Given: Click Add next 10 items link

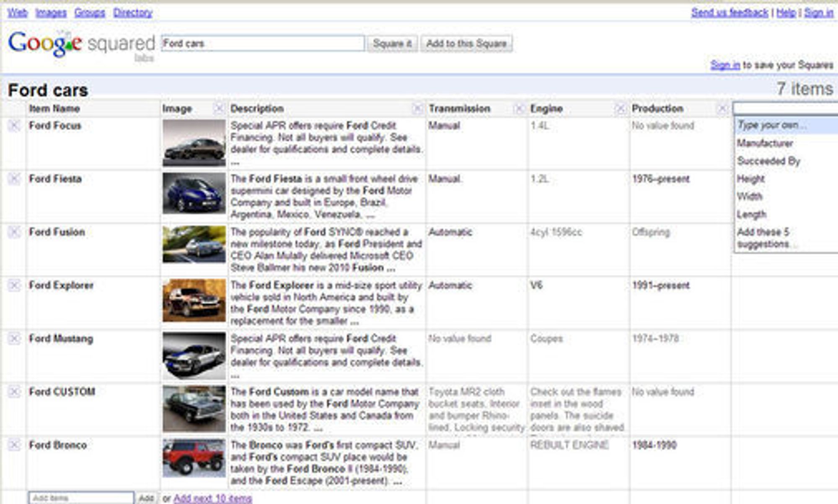Looking at the screenshot, I should point(213,498).
